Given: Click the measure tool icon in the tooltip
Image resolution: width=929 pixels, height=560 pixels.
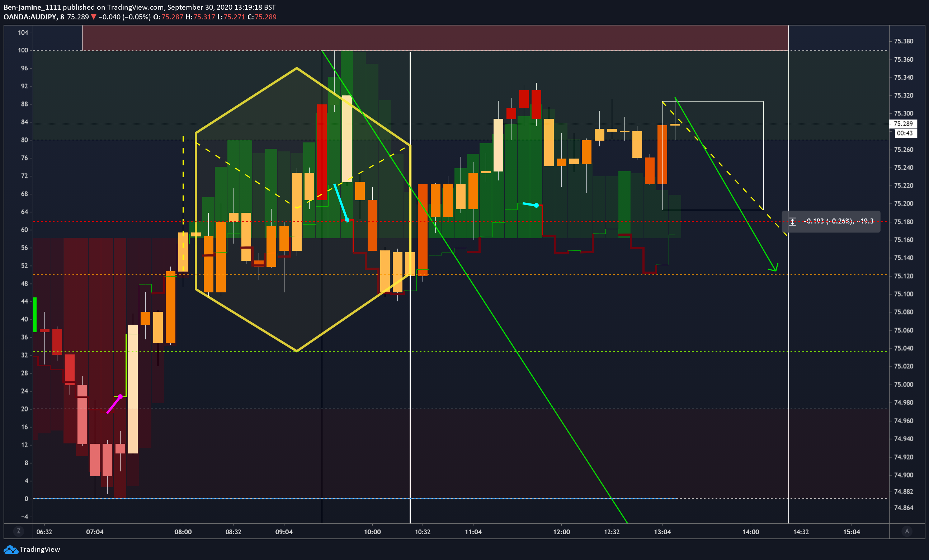Looking at the screenshot, I should pyautogui.click(x=792, y=221).
